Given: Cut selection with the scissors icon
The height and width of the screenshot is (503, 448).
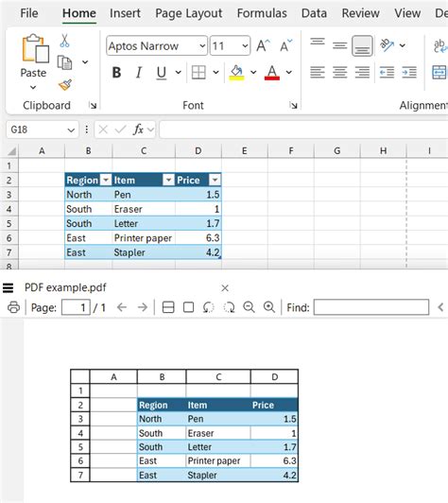Looking at the screenshot, I should tap(64, 41).
